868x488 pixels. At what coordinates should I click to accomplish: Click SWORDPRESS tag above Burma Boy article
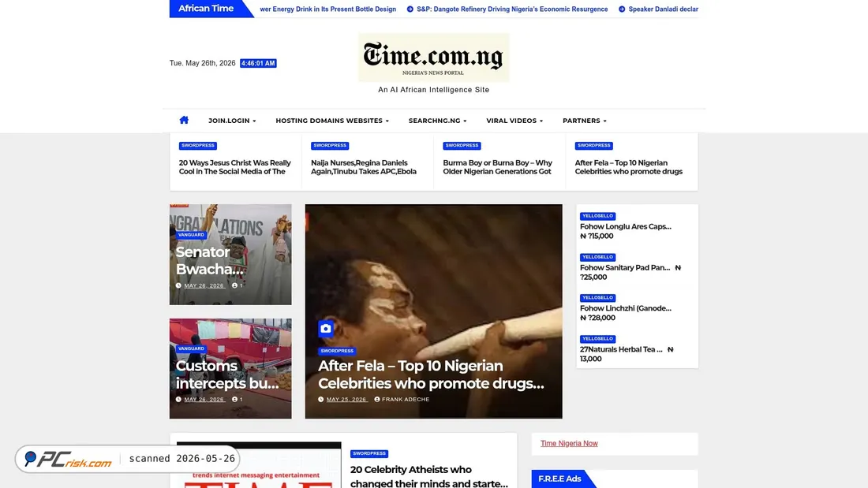pyautogui.click(x=462, y=146)
